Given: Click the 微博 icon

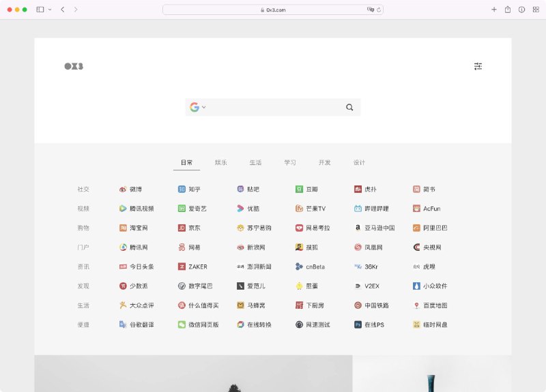Looking at the screenshot, I should pos(123,190).
